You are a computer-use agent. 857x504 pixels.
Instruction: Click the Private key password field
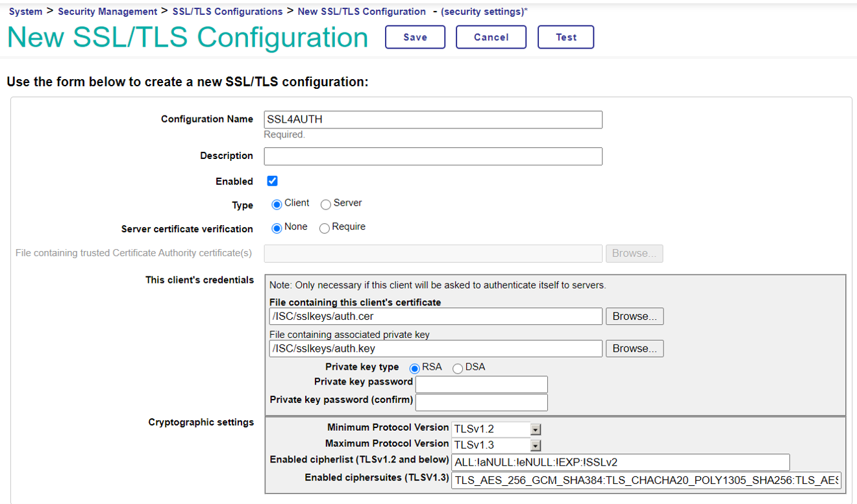(481, 384)
